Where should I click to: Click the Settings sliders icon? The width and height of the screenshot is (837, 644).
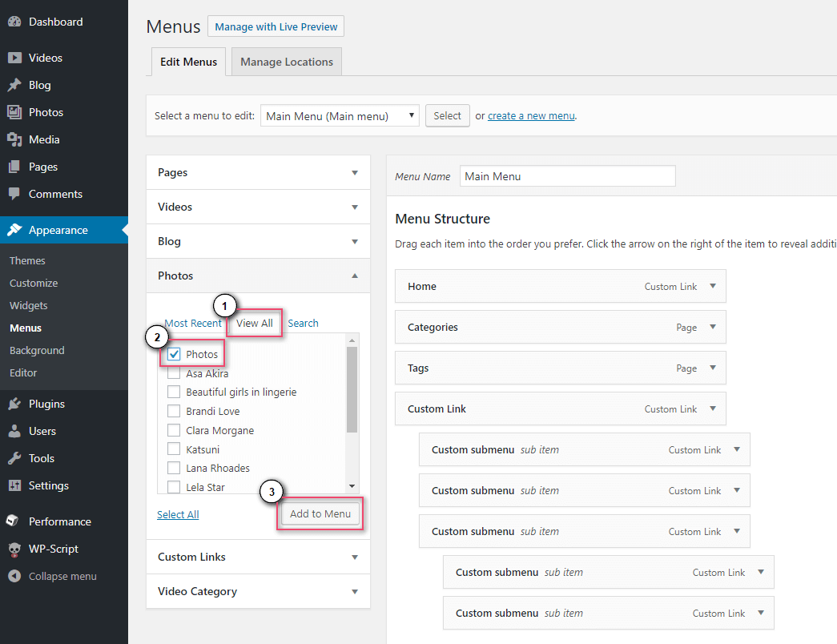click(14, 485)
